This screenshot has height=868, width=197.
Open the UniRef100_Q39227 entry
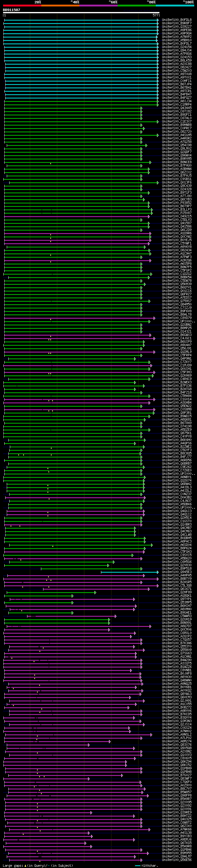pyautogui.click(x=176, y=26)
